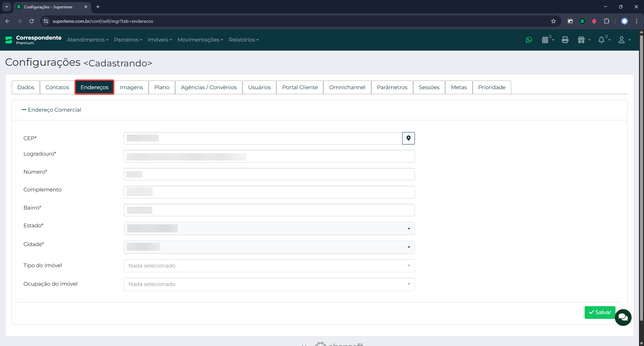Open the user profile icon menu

tap(622, 40)
